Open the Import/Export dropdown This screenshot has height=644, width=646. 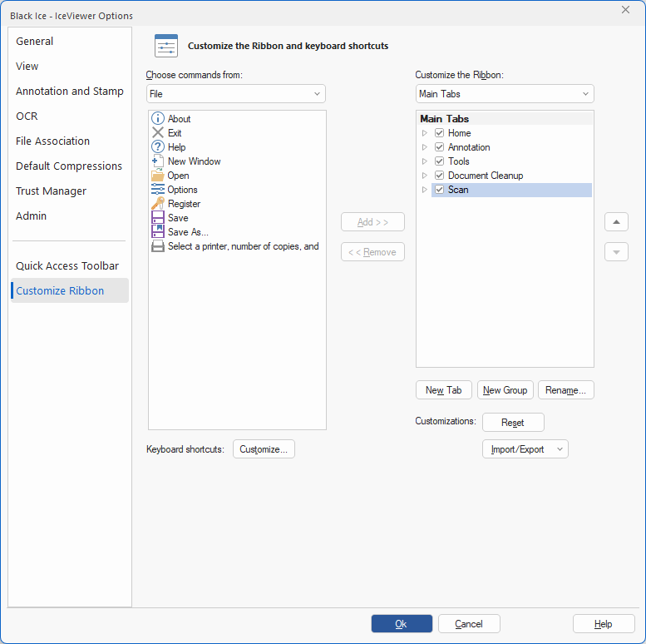525,449
